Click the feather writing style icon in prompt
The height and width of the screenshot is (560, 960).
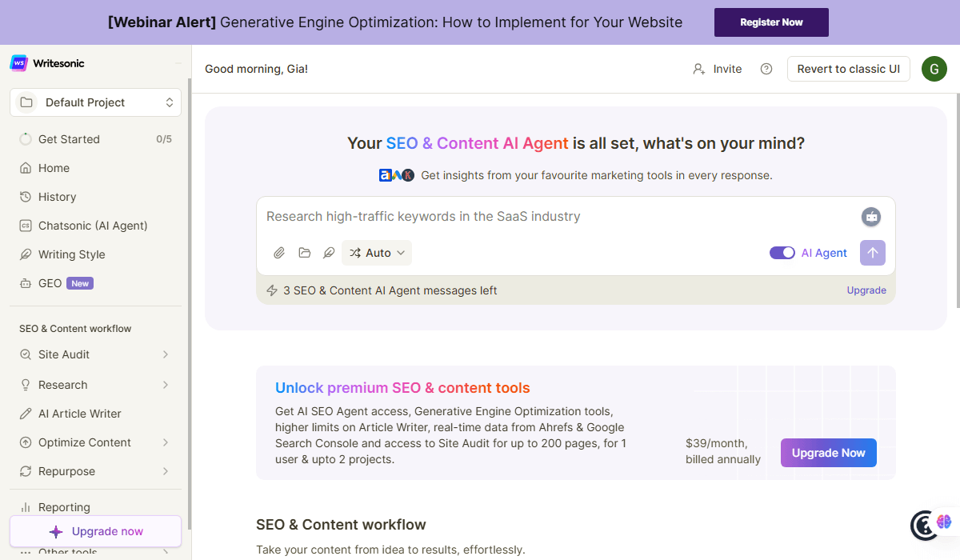tap(329, 253)
